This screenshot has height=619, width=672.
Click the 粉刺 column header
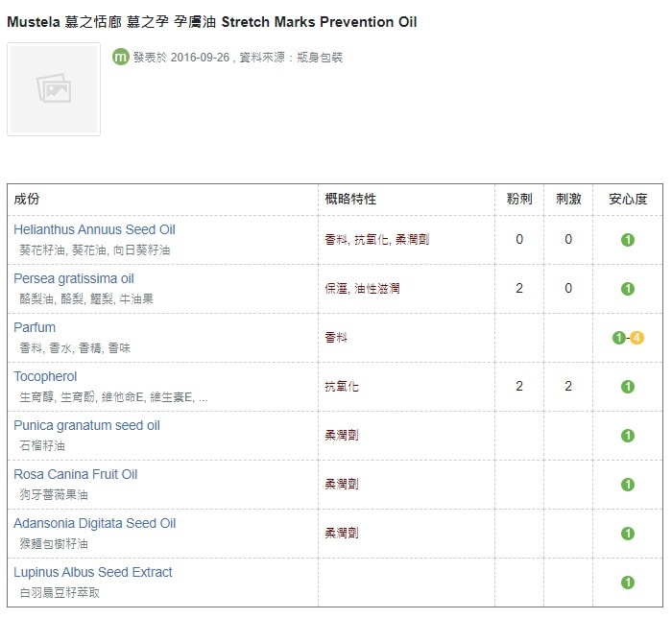pos(519,200)
